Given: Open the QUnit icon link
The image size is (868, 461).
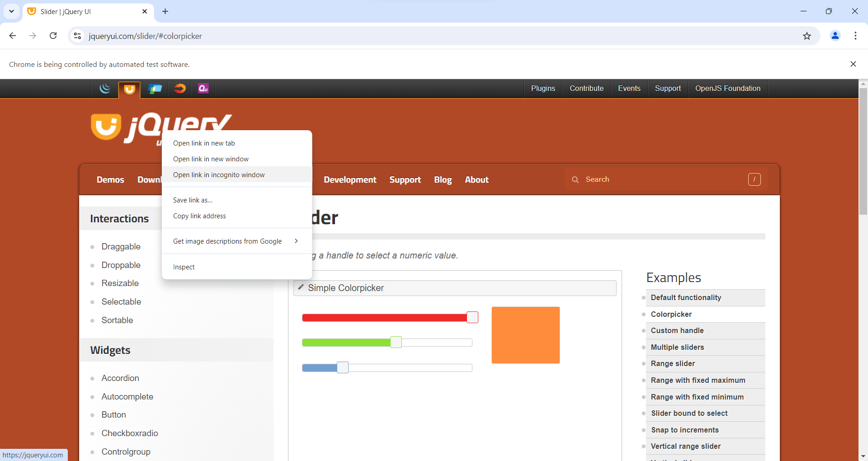Looking at the screenshot, I should [x=203, y=89].
